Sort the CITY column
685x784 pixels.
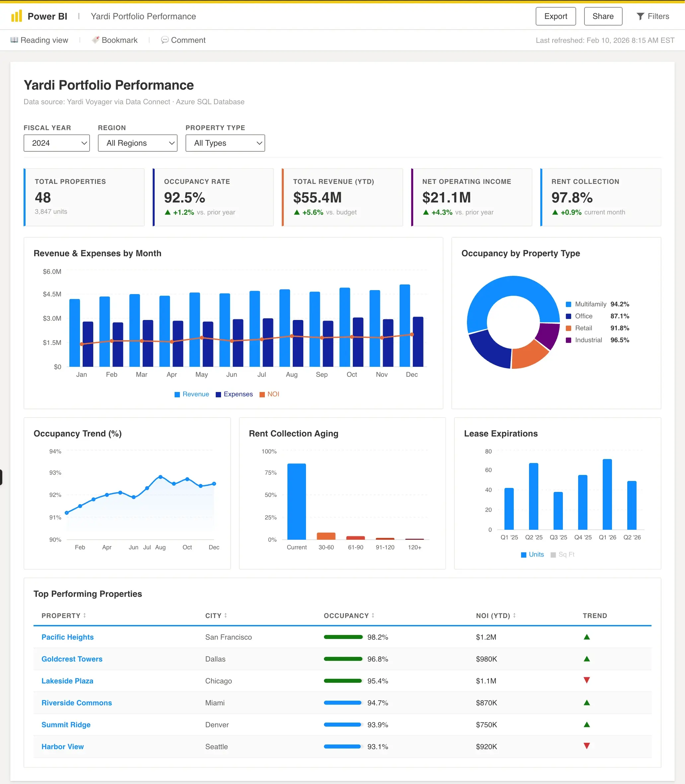click(225, 615)
